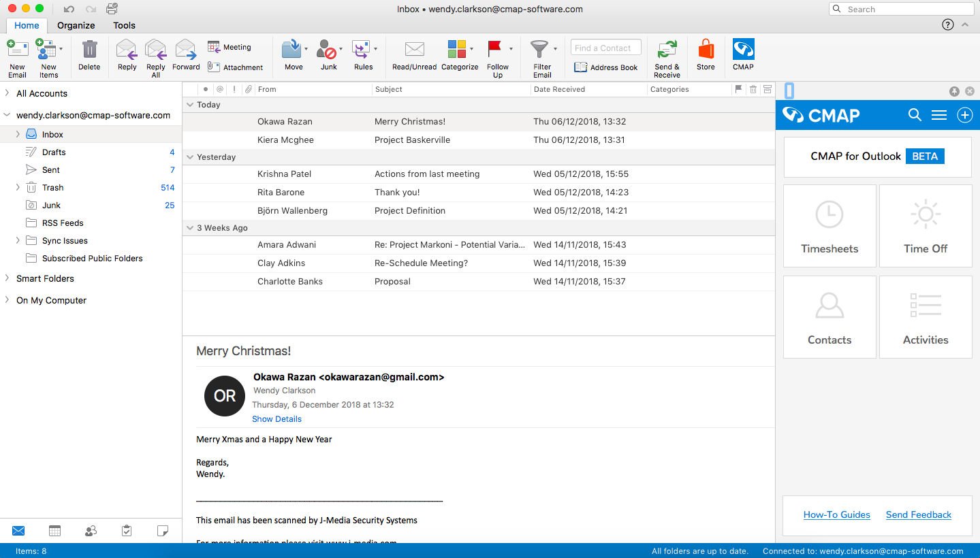Switch to Mail view icon
Image resolution: width=980 pixels, height=558 pixels.
click(18, 531)
